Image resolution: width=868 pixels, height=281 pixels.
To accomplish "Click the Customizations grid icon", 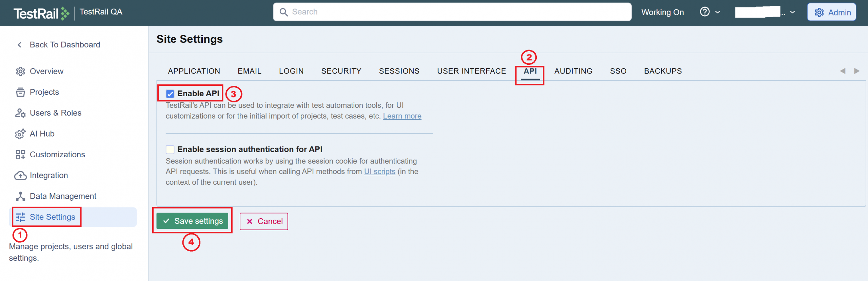I will point(20,155).
